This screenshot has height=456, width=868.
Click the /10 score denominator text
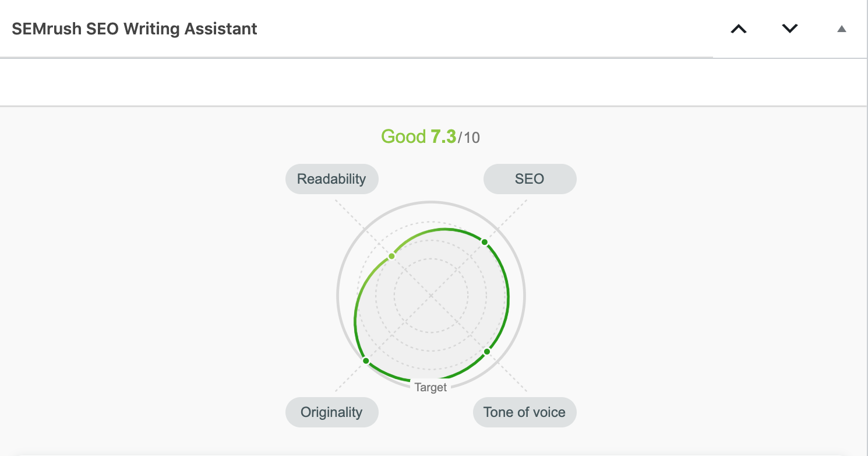click(x=469, y=138)
